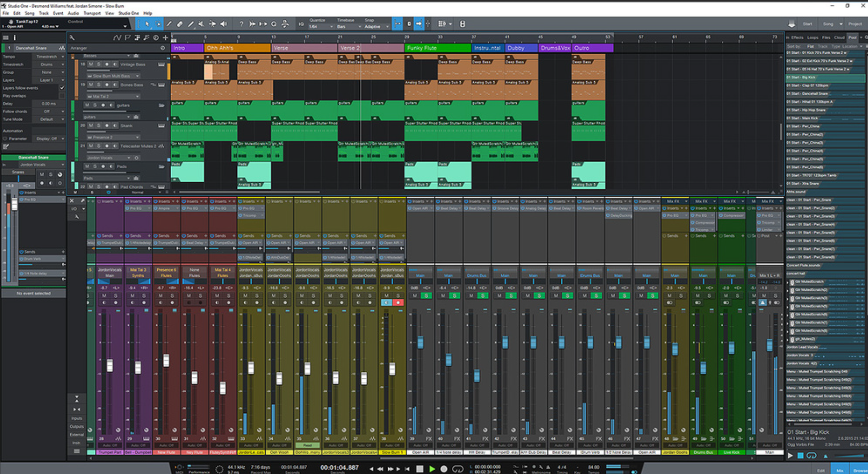Select the Eraser tool
The image size is (868, 474).
coord(180,24)
